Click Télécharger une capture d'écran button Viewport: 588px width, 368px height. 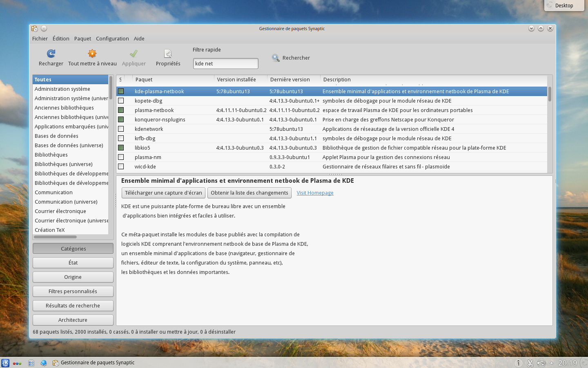(163, 193)
